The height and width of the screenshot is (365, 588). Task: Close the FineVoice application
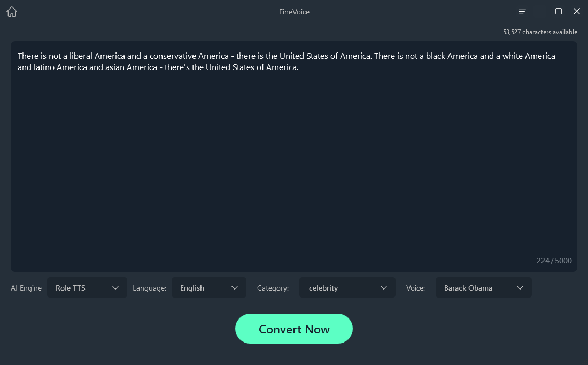click(577, 11)
